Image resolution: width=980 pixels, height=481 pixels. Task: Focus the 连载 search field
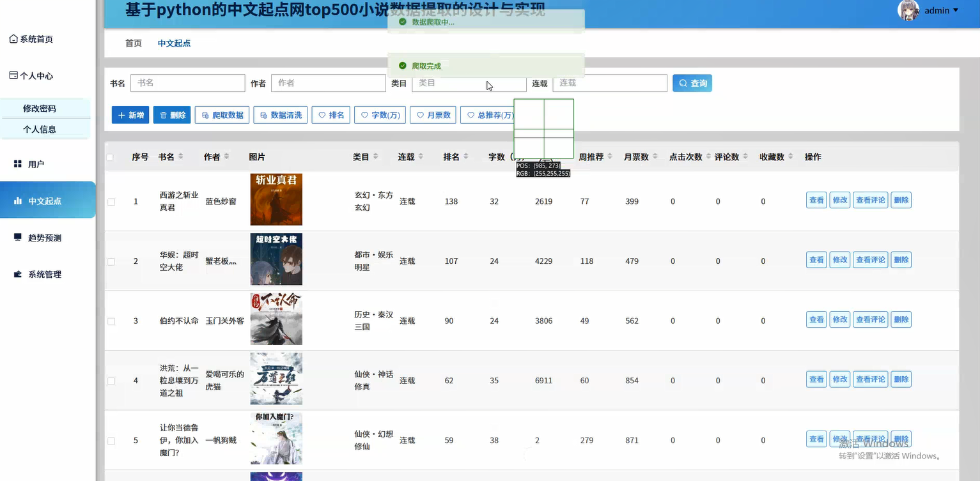[x=610, y=83]
